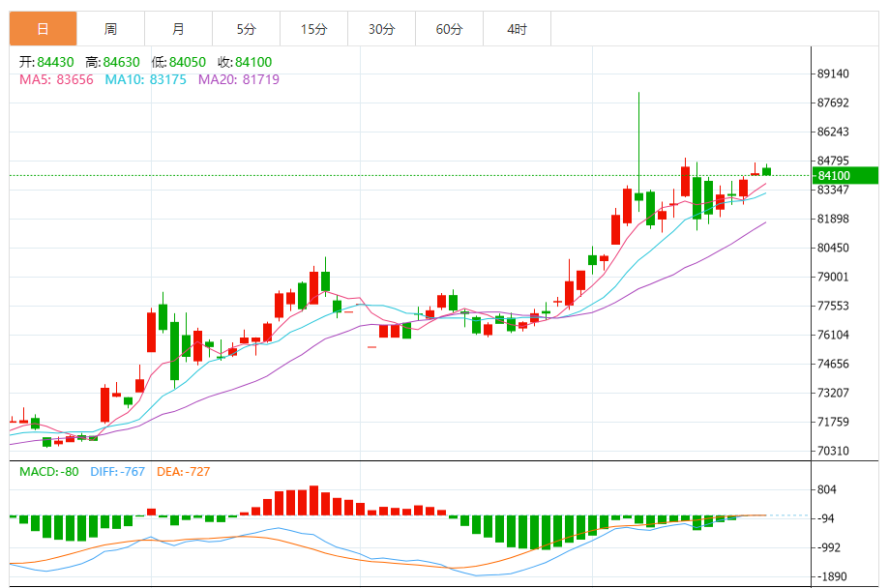
Task: Open the 15分 timeframe tab
Action: 313,28
